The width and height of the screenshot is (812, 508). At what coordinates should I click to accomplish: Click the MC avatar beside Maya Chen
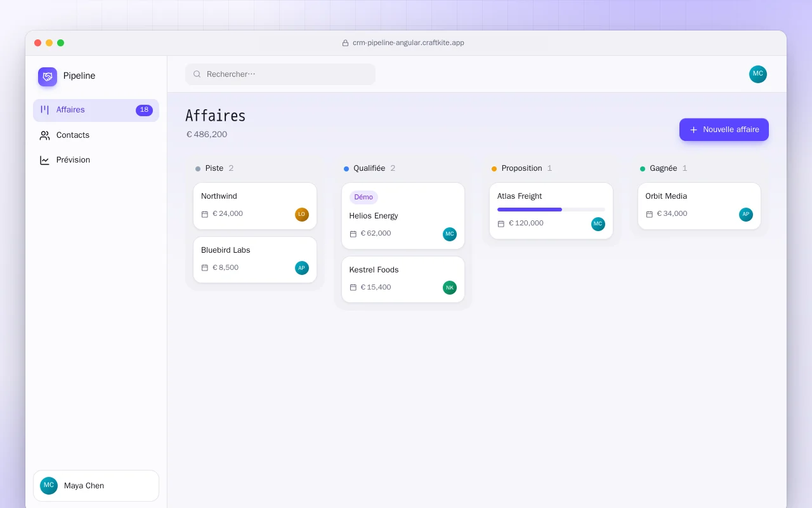49,486
